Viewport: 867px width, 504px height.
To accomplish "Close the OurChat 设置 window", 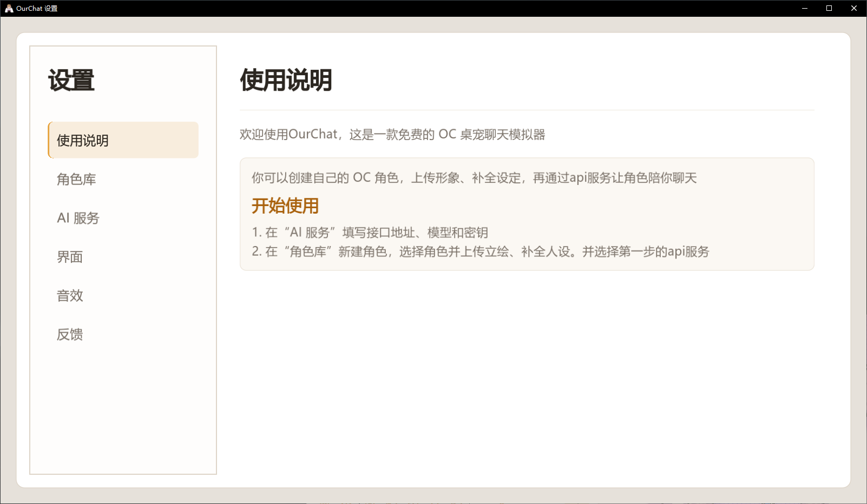I will (x=854, y=8).
